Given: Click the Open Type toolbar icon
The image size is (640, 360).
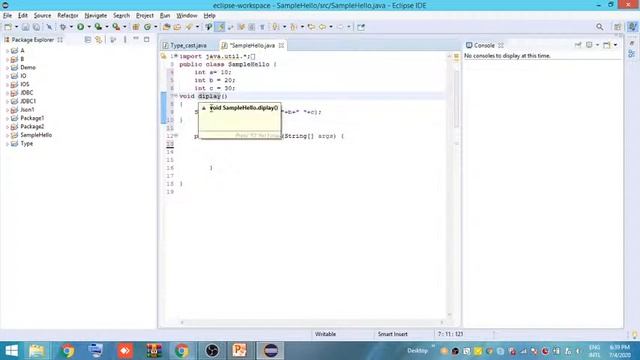Looking at the screenshot, I should click(166, 27).
